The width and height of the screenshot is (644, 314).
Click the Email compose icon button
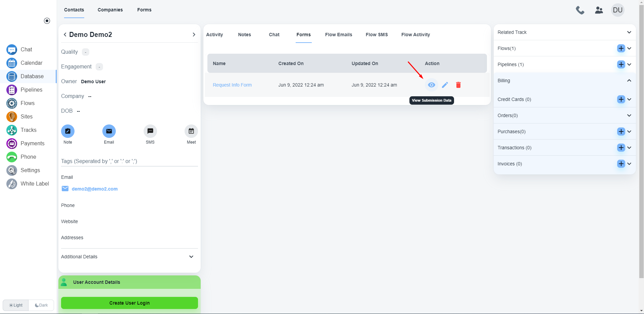coord(109,131)
